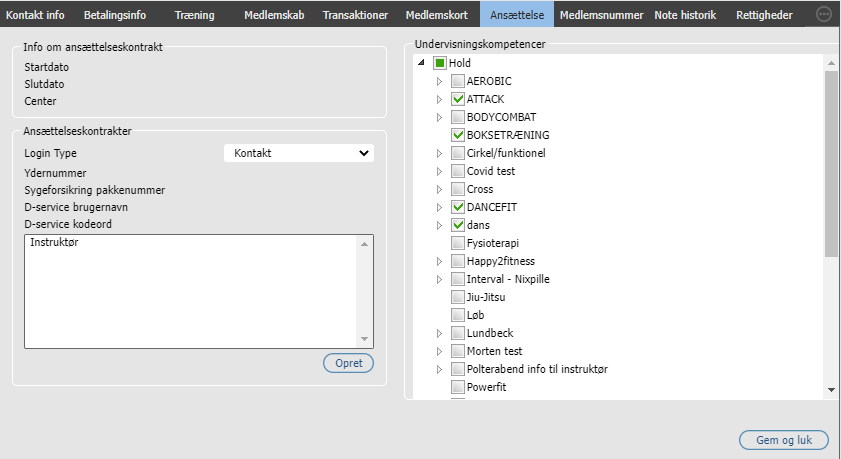Screen dimensions: 841x459
Task: Click the Center label
Action: pyautogui.click(x=40, y=101)
